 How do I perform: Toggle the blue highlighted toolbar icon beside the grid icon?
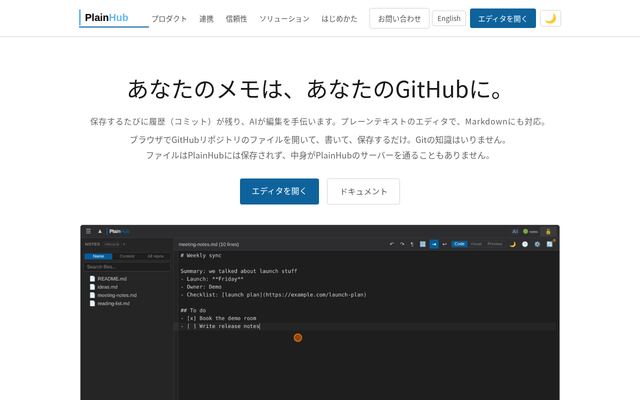tap(434, 244)
